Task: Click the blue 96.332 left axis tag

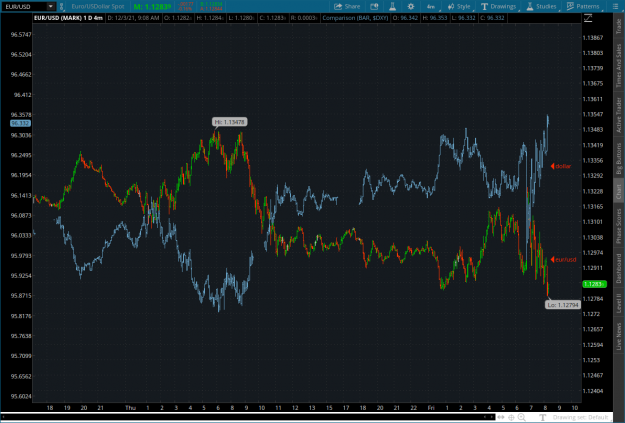Action: point(20,124)
